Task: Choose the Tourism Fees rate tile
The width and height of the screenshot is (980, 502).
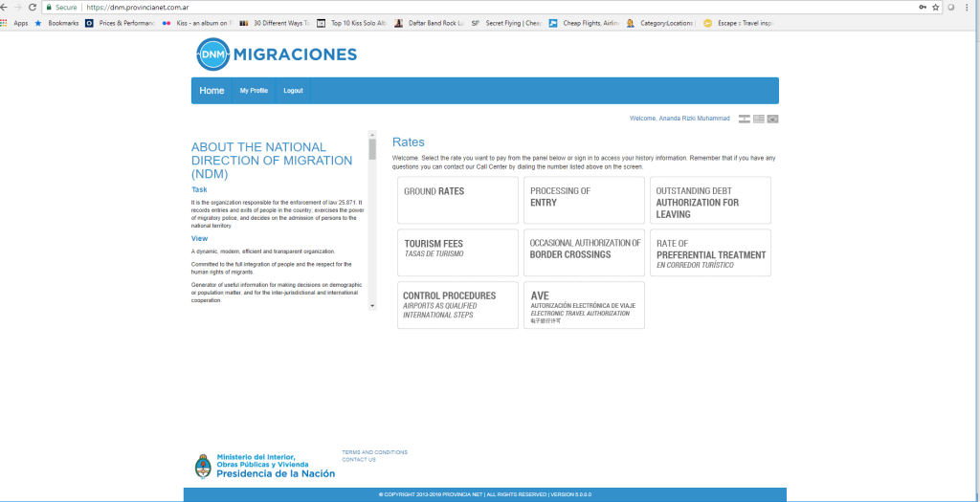Action: [457, 252]
